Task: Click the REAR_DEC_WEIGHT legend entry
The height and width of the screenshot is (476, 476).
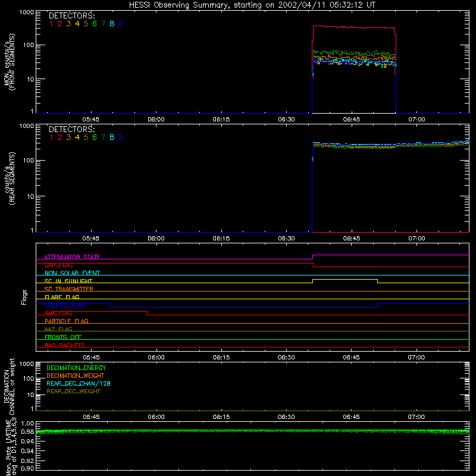Action: [73, 392]
